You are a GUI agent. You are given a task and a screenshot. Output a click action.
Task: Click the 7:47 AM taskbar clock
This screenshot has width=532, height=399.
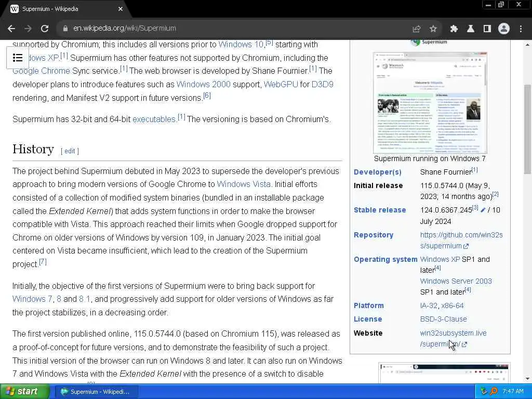pos(513,392)
